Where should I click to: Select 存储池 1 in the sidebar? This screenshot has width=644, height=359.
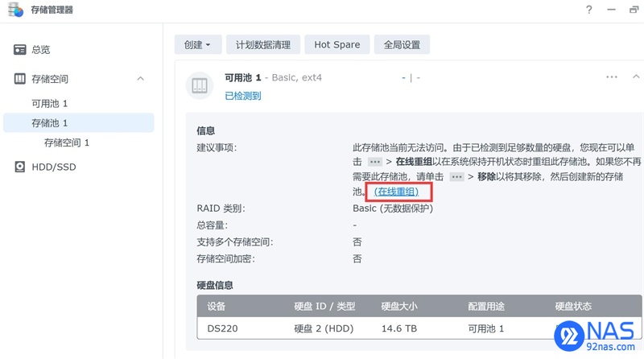click(x=78, y=123)
